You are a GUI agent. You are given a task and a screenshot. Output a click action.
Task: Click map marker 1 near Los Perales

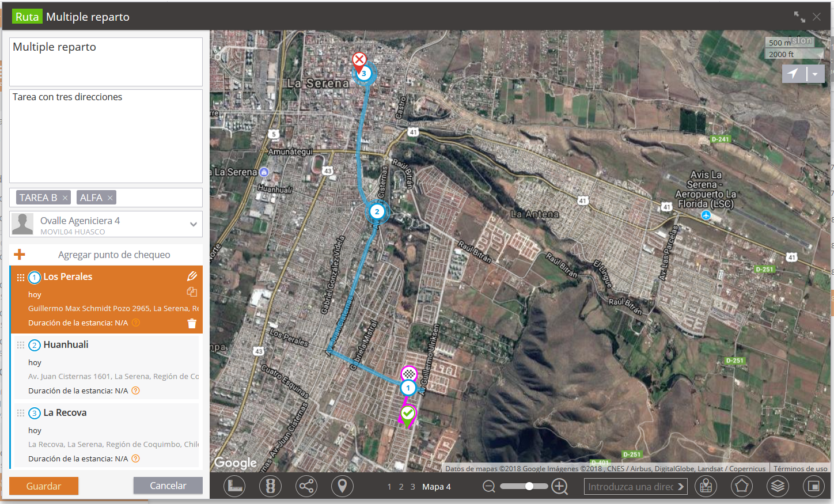(408, 388)
